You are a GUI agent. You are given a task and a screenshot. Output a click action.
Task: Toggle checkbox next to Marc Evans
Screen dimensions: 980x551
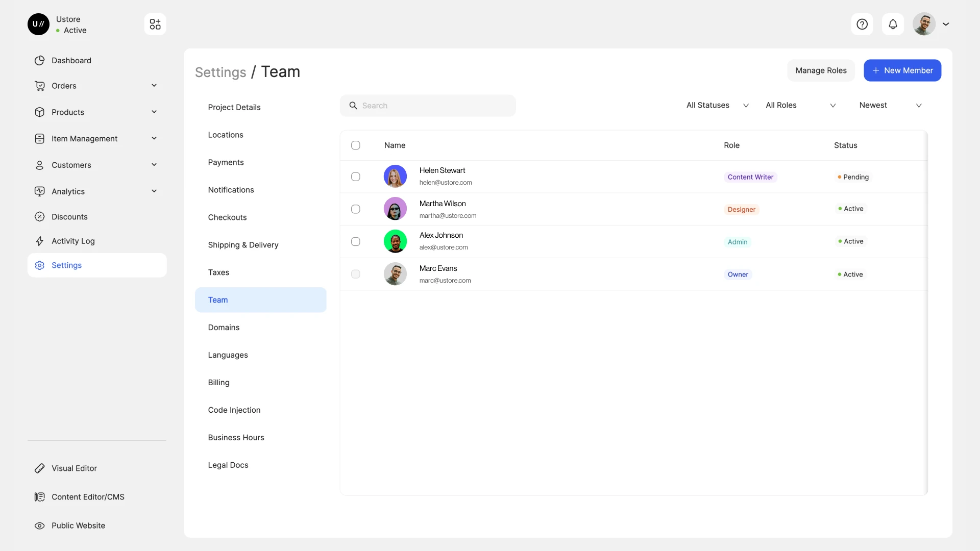coord(355,274)
